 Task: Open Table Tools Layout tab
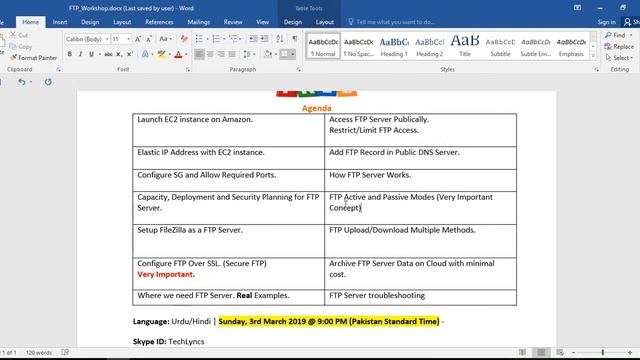click(x=324, y=22)
